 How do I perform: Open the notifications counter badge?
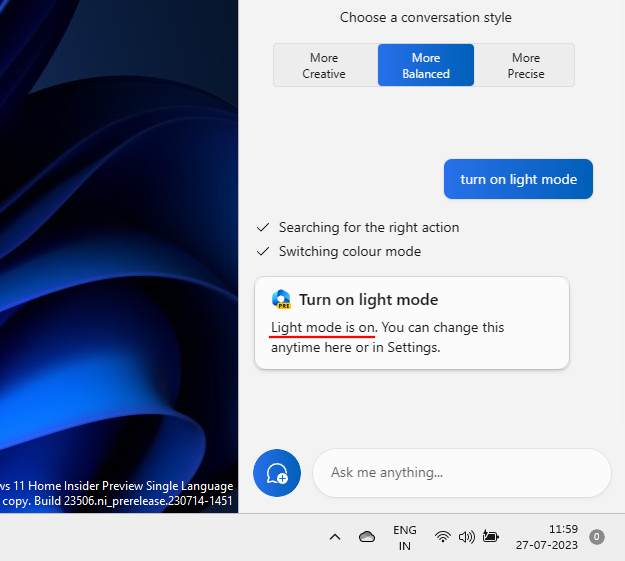[x=597, y=537]
